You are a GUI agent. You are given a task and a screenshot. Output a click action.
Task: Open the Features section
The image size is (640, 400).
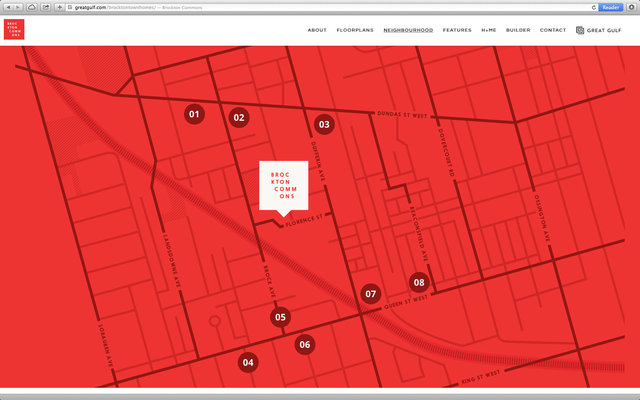[457, 30]
